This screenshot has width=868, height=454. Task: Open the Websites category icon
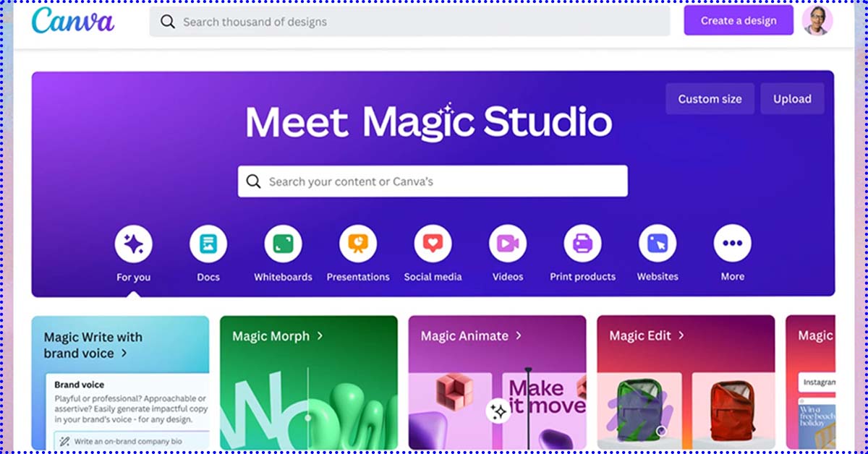coord(658,244)
